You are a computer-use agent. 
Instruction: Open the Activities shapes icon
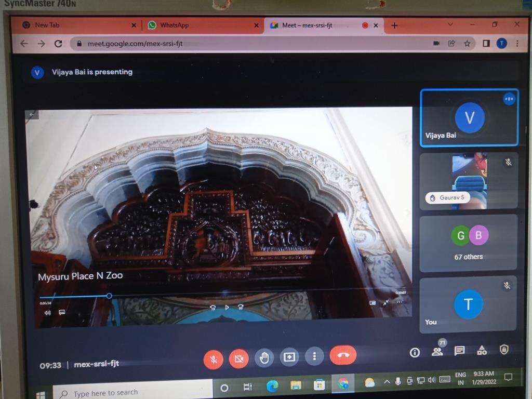[x=482, y=350]
